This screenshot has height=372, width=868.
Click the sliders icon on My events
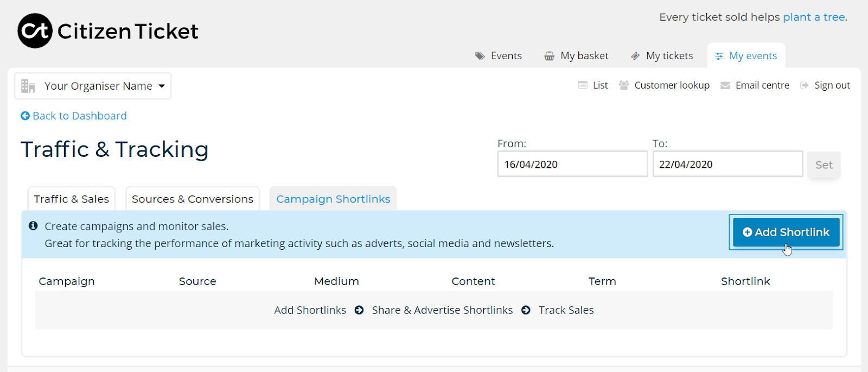(719, 56)
